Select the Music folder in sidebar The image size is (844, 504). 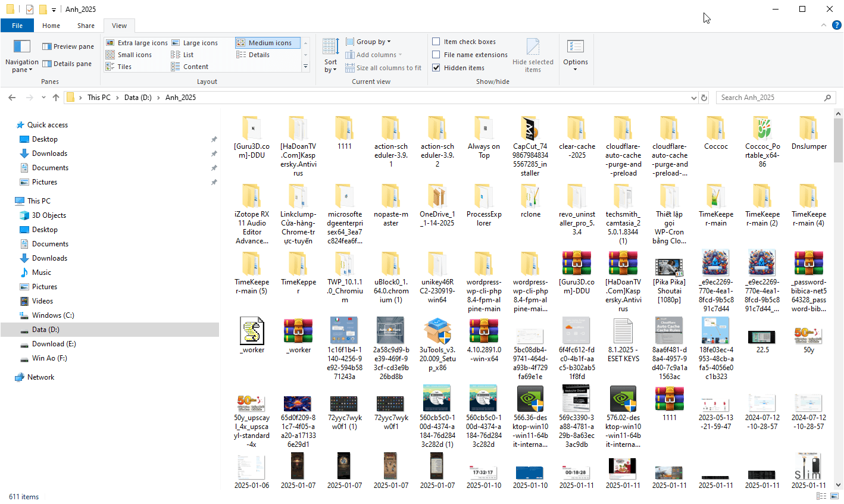click(x=41, y=273)
